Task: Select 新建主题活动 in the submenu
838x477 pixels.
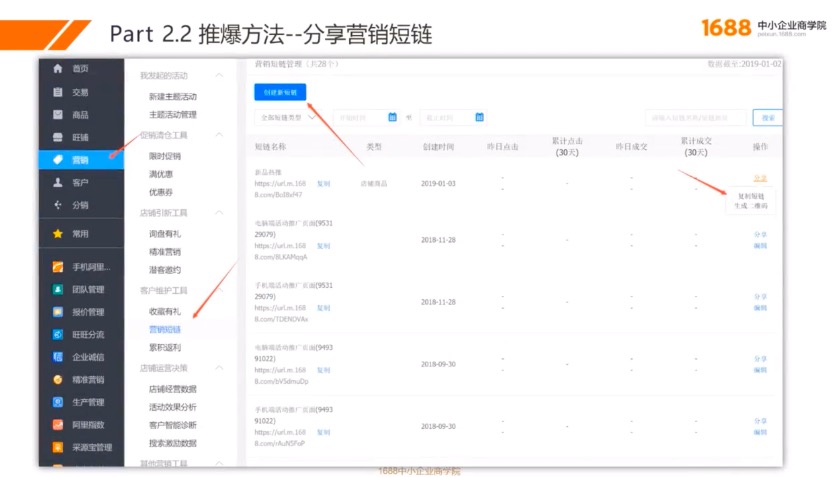Action: click(173, 97)
